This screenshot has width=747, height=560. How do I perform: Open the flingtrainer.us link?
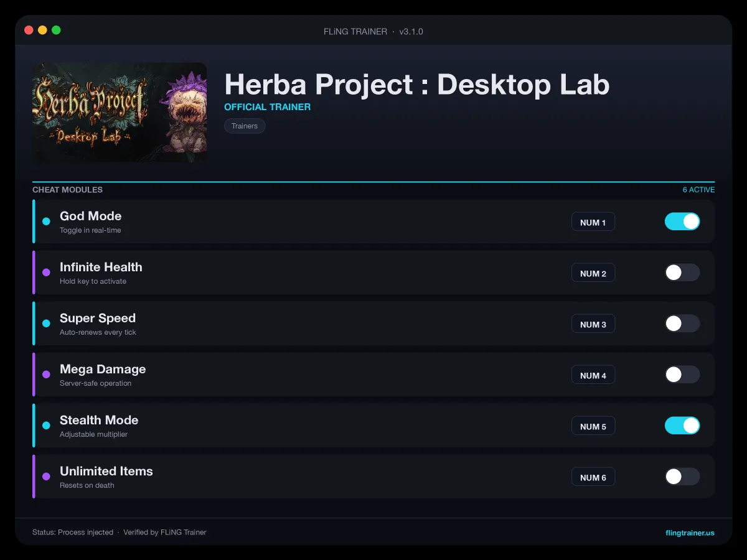[690, 533]
